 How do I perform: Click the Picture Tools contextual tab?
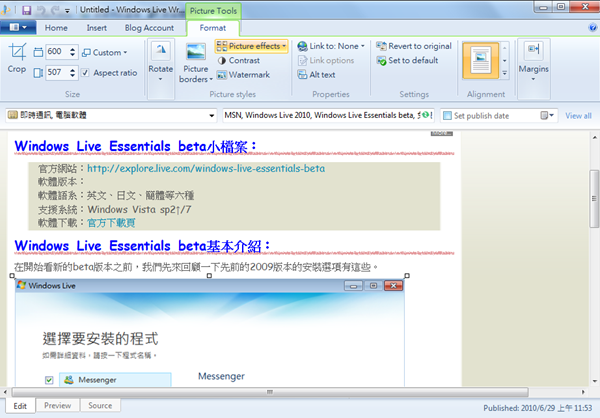tap(213, 11)
